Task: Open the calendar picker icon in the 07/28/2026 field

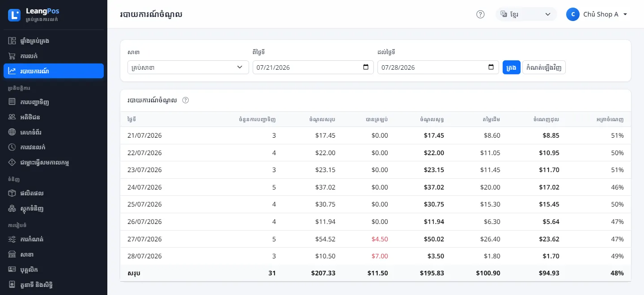Action: coord(491,67)
